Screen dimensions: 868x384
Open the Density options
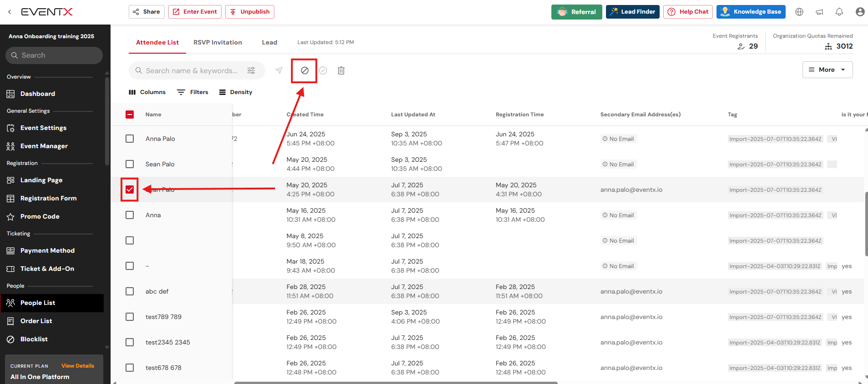click(x=236, y=92)
